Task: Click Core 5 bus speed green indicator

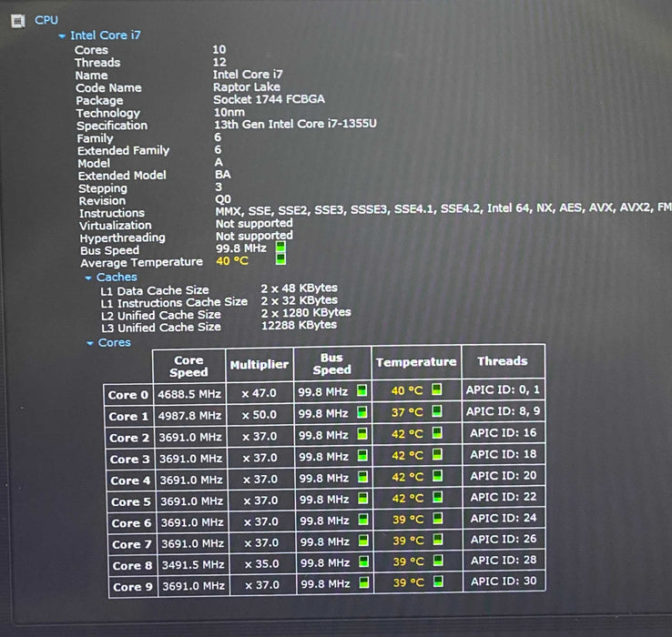Action: (x=363, y=498)
